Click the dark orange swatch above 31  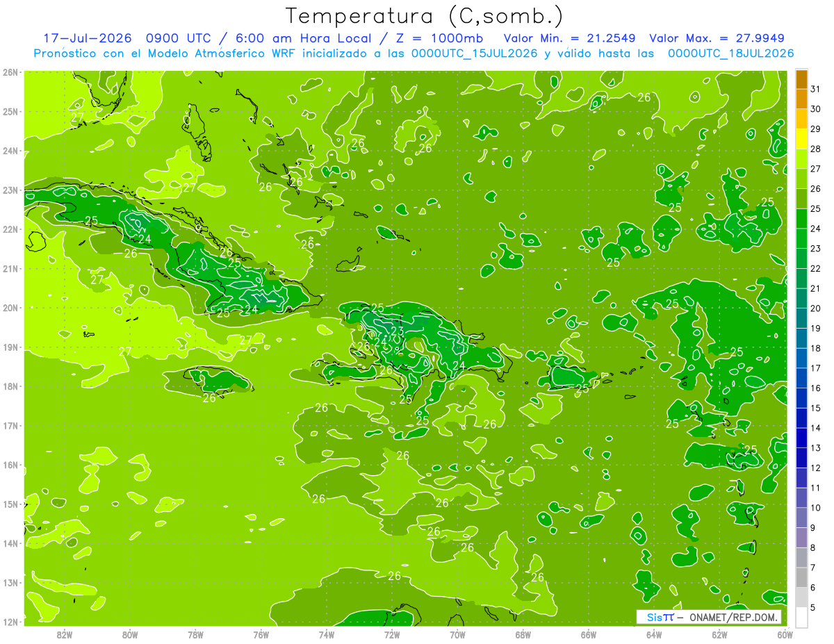[801, 79]
